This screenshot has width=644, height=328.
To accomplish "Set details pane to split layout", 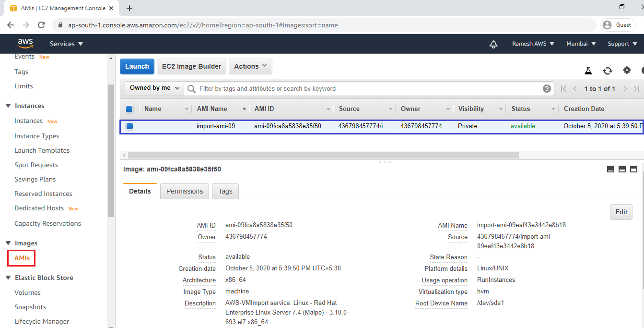I will 622,169.
